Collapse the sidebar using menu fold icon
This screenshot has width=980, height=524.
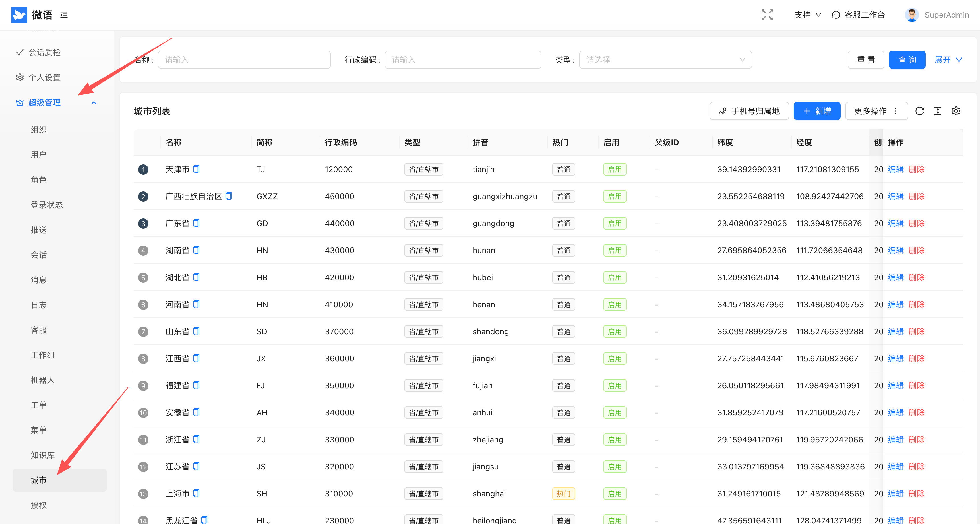tap(64, 15)
